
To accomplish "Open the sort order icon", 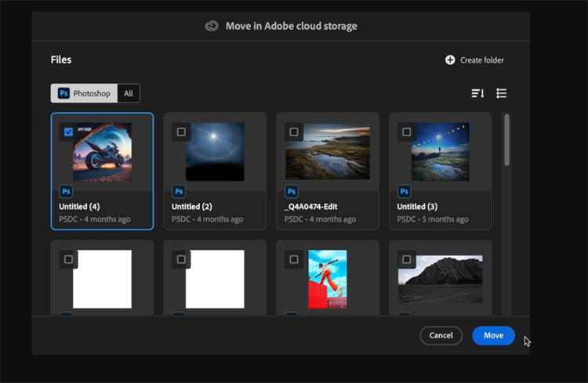I will [477, 93].
